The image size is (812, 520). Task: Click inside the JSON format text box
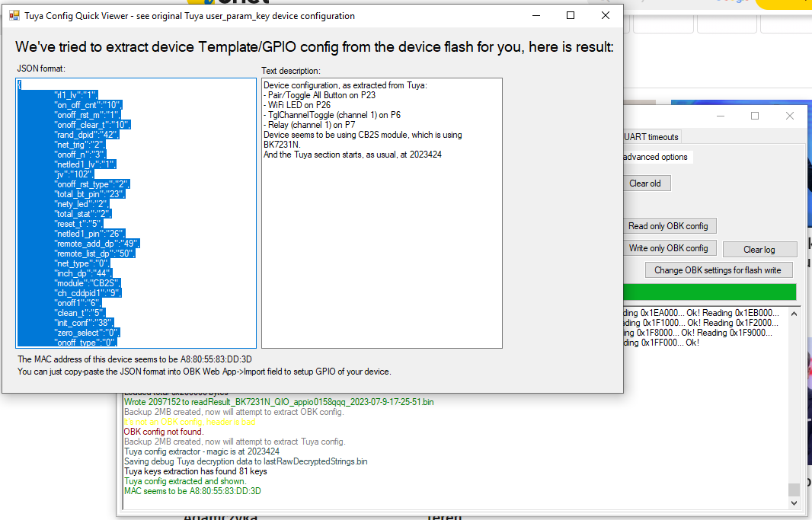click(x=136, y=212)
